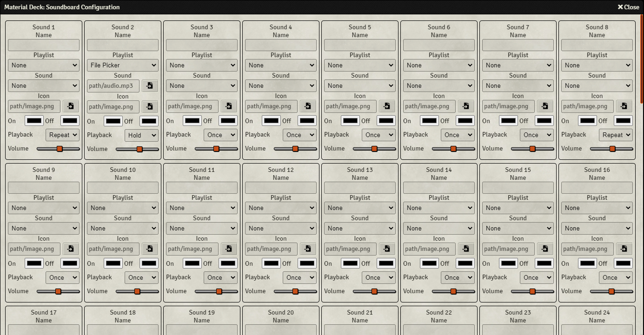This screenshot has width=644, height=335.
Task: Expand Sound 1 Playlist dropdown
Action: (x=44, y=66)
